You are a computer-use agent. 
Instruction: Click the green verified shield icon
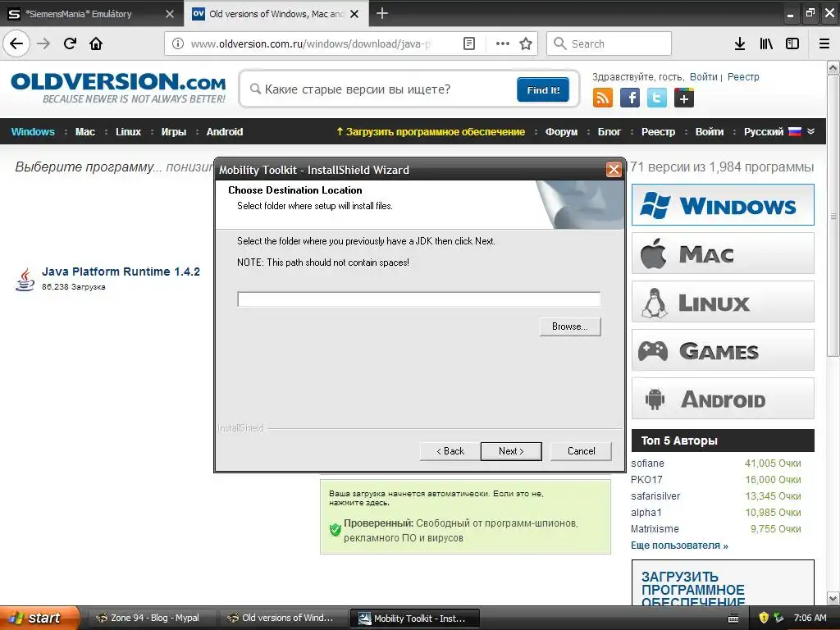tap(336, 530)
